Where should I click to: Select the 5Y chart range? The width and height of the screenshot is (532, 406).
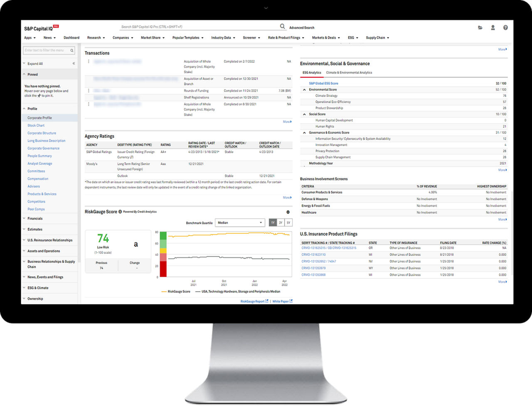point(288,223)
